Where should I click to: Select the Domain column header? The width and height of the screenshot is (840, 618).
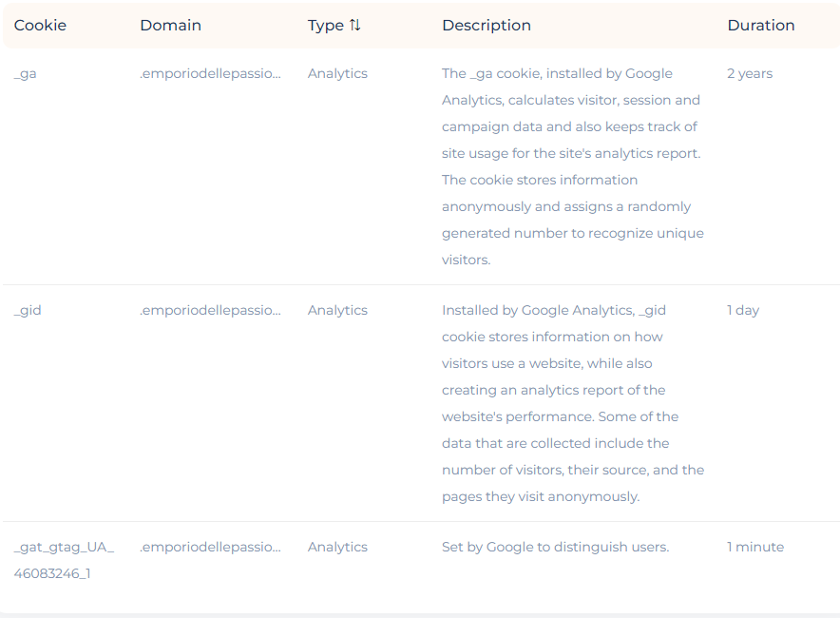(x=170, y=25)
